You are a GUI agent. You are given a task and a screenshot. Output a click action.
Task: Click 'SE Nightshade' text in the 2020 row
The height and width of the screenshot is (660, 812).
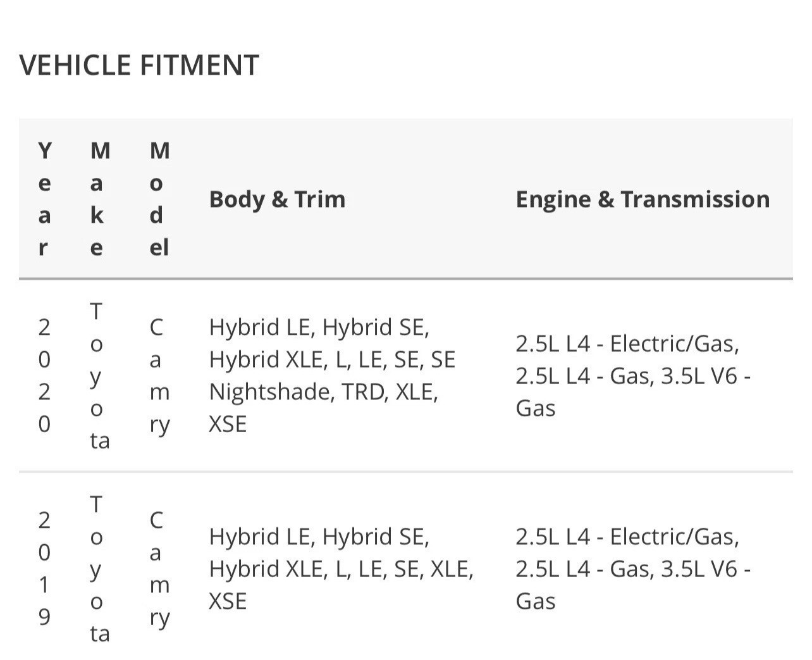coord(332,376)
